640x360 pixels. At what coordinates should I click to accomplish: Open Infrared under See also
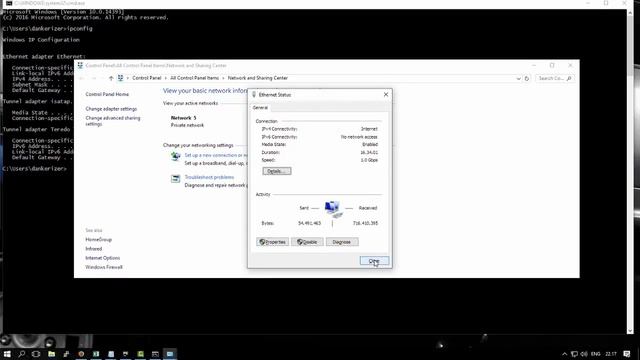coord(93,249)
